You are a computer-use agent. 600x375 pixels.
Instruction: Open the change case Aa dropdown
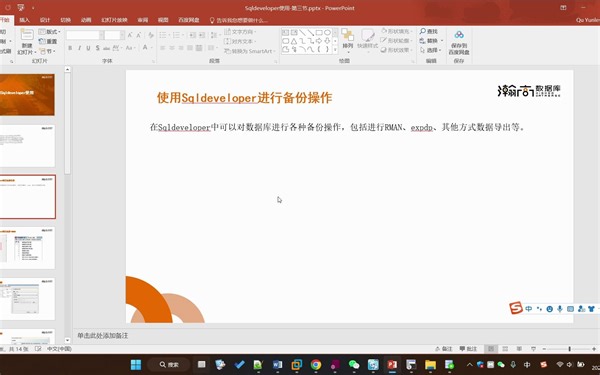point(130,48)
